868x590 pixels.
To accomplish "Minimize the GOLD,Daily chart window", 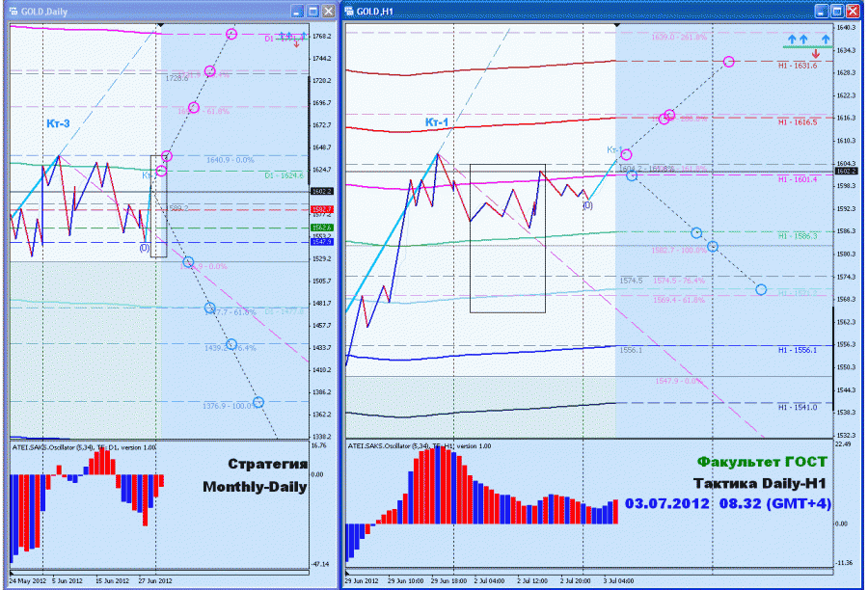I will 297,11.
